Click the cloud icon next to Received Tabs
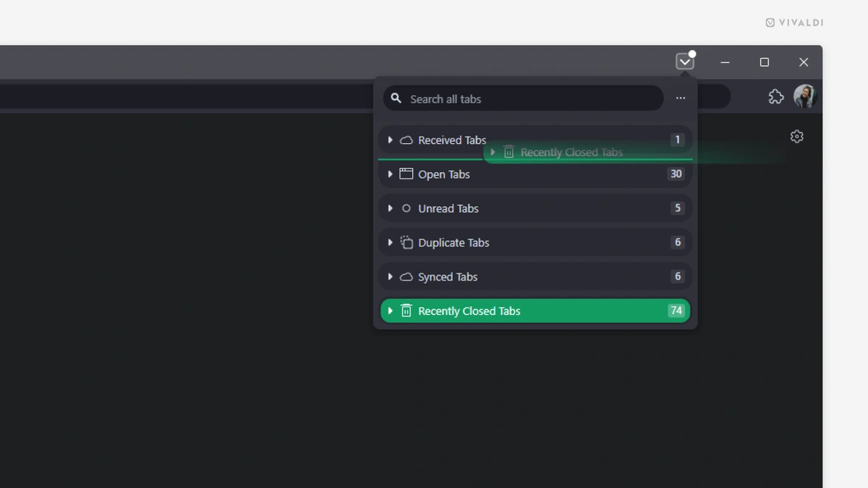 (407, 140)
